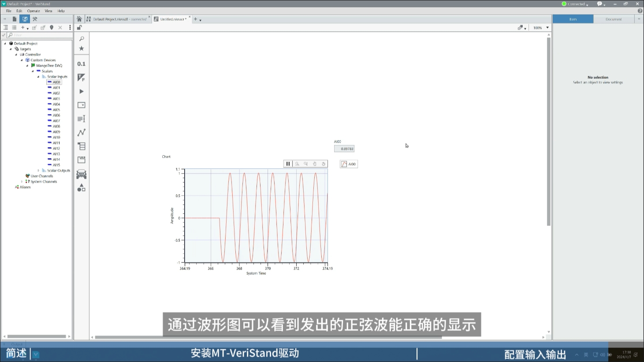The height and width of the screenshot is (362, 644).
Task: Collapse the left pane with double-chevron
Action: (x=5, y=19)
